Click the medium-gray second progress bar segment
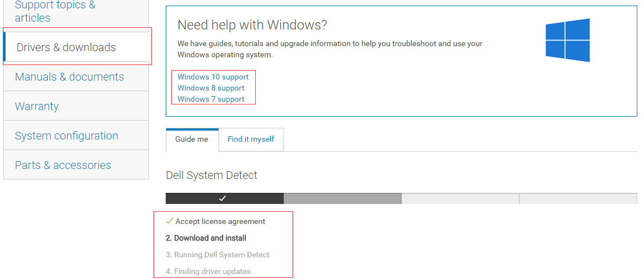This screenshot has height=279, width=644. (x=342, y=198)
